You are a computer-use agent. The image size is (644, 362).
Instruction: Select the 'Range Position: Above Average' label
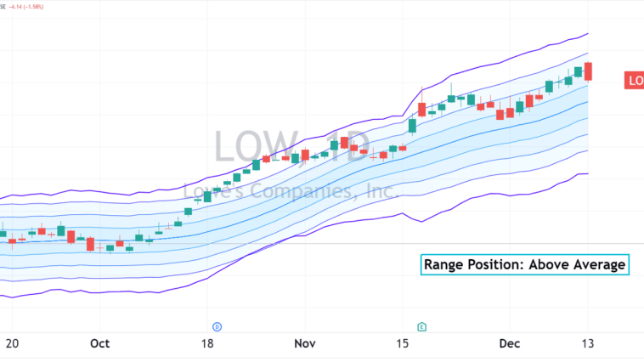click(525, 264)
